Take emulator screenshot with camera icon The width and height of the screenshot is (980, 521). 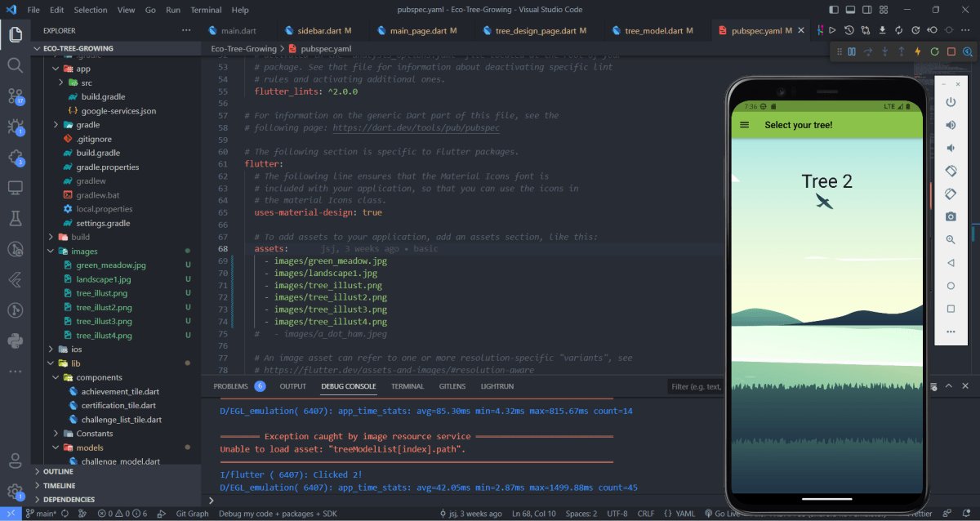951,216
